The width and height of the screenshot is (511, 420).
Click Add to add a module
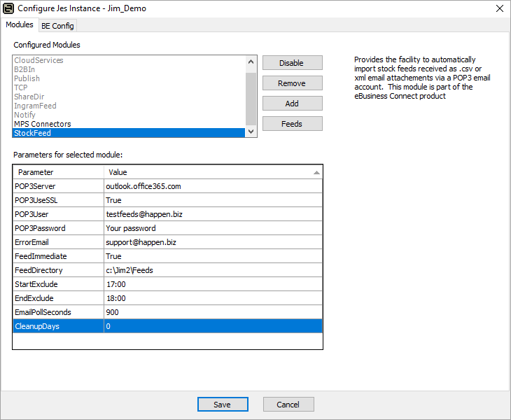tap(292, 104)
